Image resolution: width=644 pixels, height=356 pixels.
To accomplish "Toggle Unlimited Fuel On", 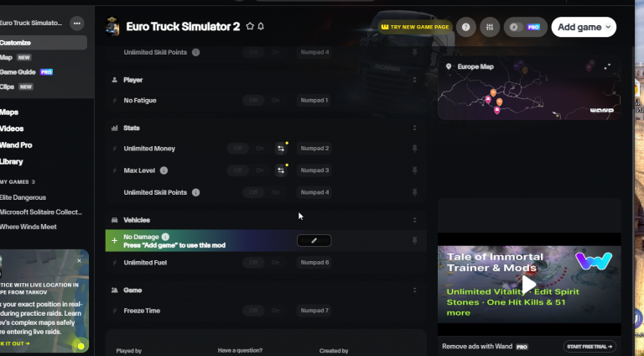I will 275,262.
